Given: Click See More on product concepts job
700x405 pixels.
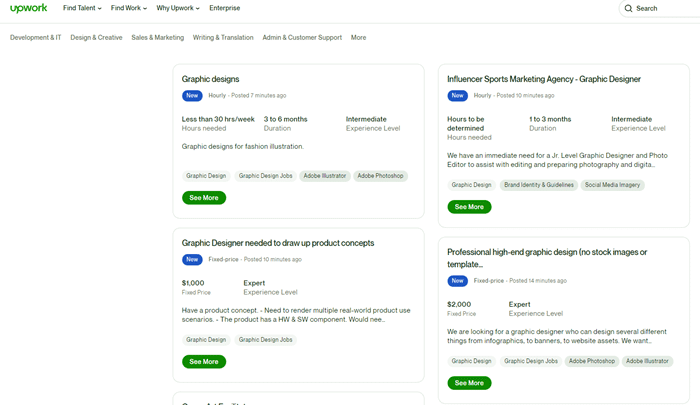Looking at the screenshot, I should coord(204,362).
